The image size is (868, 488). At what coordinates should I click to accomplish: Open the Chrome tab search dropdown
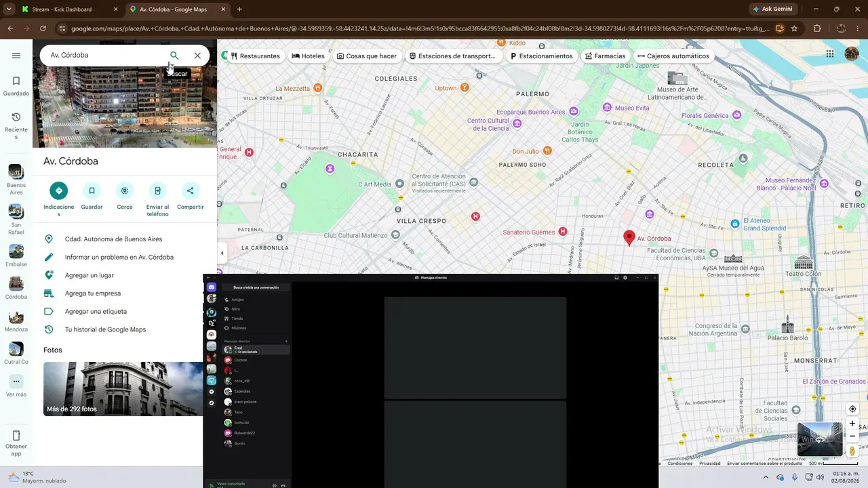(9, 9)
